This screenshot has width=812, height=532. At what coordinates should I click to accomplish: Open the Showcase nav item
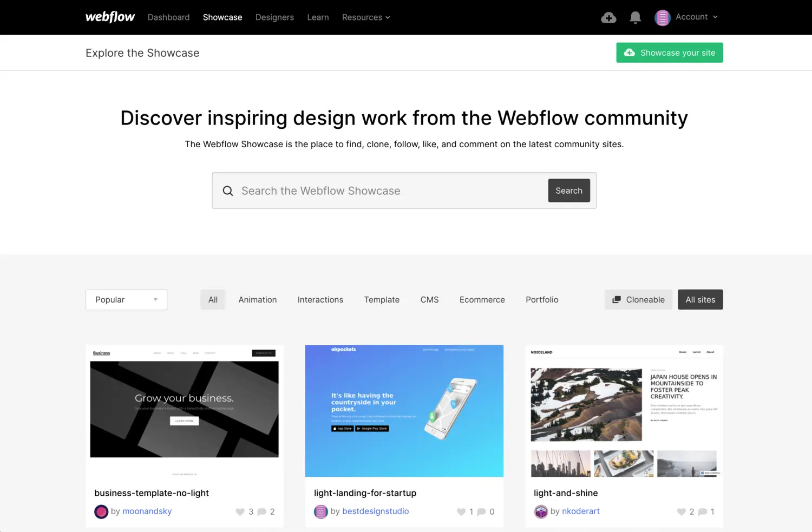222,17
